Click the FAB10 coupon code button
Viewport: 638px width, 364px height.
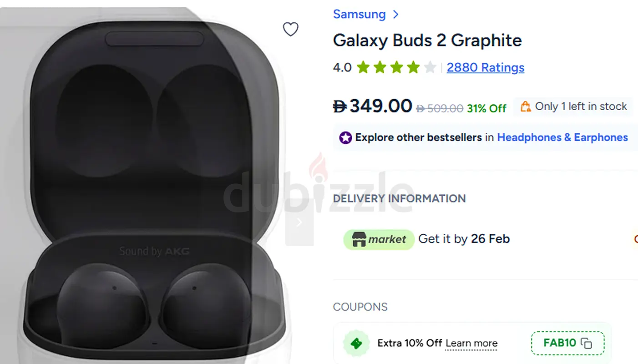pyautogui.click(x=560, y=343)
